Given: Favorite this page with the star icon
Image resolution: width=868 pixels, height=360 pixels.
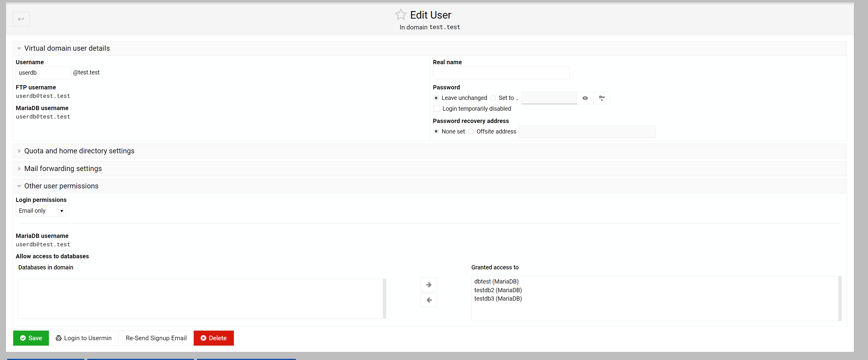Looking at the screenshot, I should click(x=401, y=14).
